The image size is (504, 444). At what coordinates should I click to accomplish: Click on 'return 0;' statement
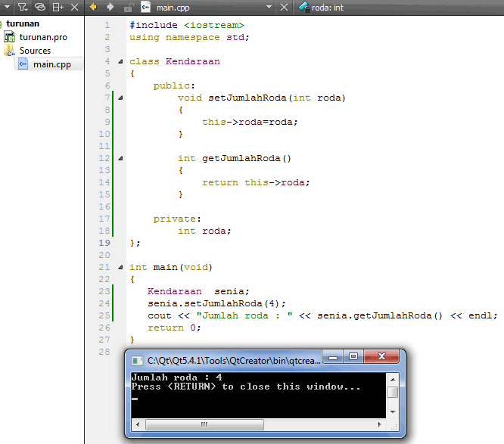pos(174,328)
